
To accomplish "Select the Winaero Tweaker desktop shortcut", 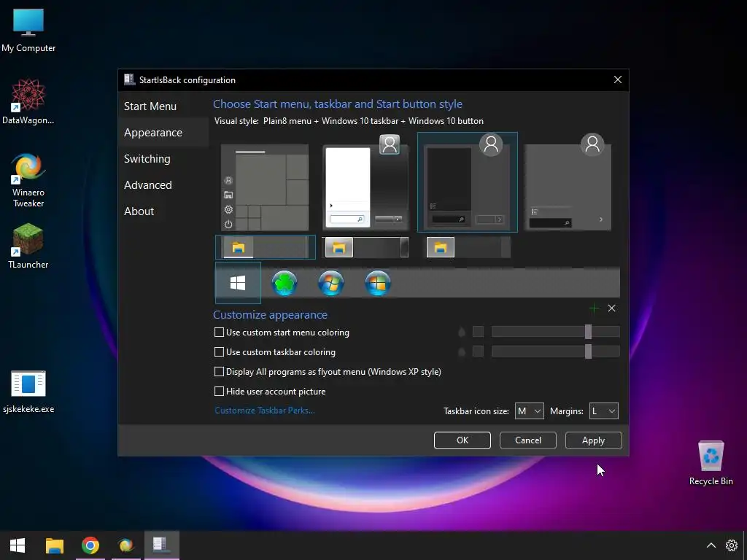I will pyautogui.click(x=28, y=181).
